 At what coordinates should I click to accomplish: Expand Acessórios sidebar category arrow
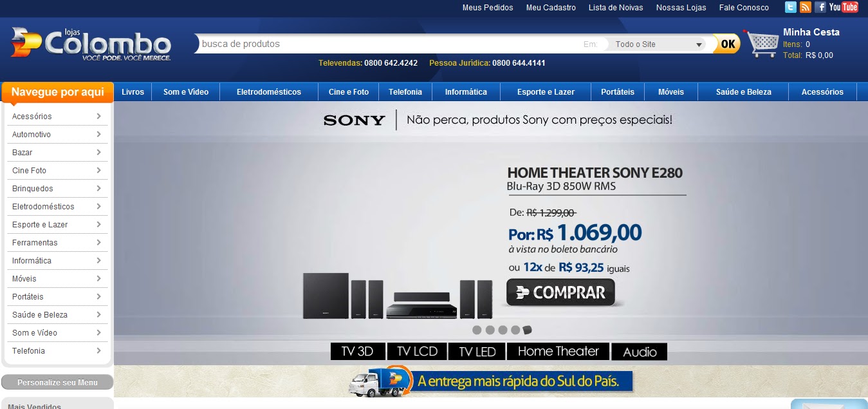(98, 117)
